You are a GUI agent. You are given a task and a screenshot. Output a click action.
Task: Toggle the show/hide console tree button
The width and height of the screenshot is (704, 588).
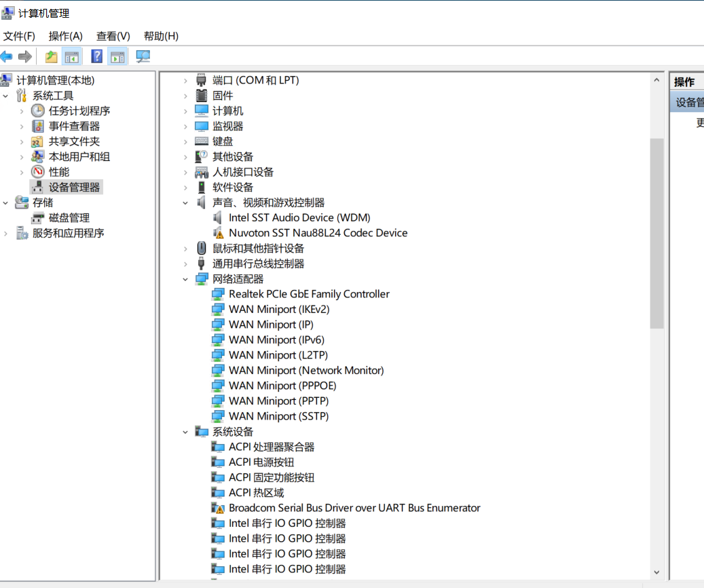pyautogui.click(x=72, y=56)
